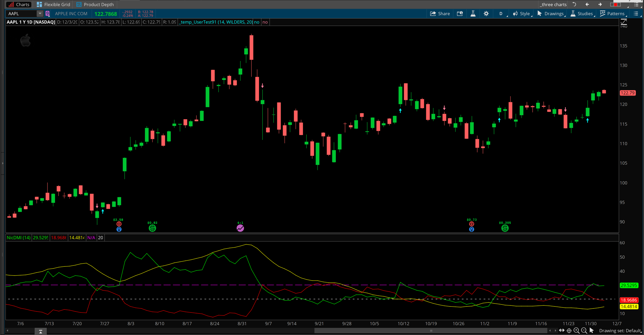The image size is (644, 335).
Task: Click the $0.82 dividend event icon
Action: coord(152,228)
